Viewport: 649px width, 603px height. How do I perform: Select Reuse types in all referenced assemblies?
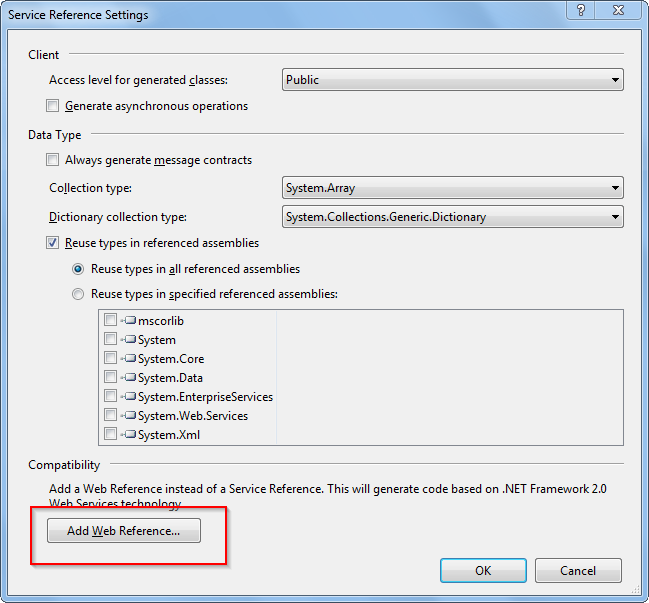78,269
